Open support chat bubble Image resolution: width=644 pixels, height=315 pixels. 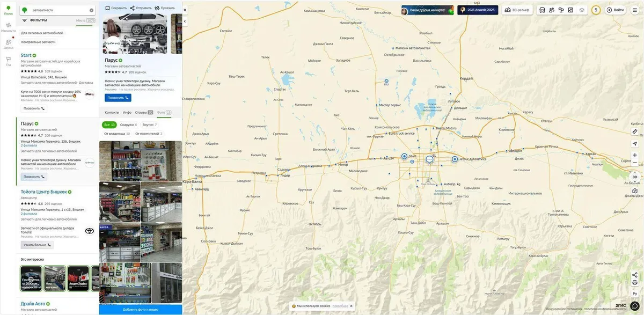point(635,306)
